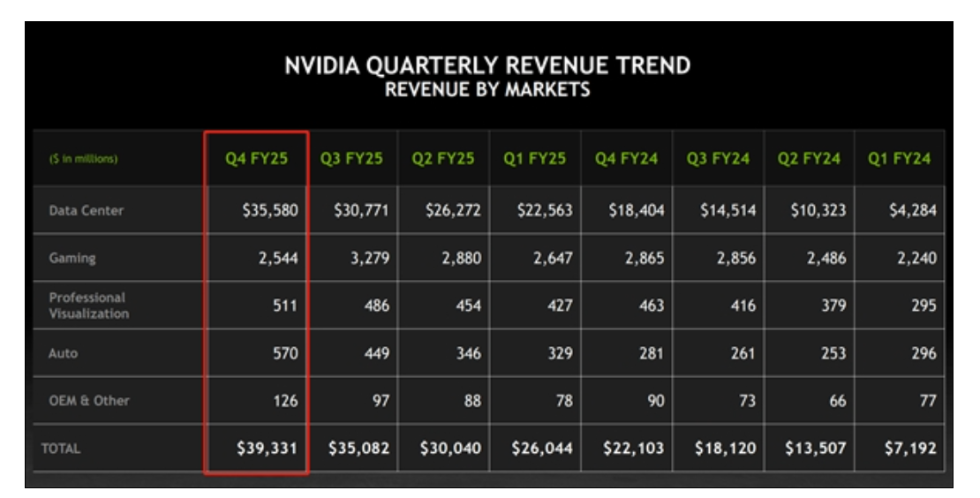This screenshot has width=980, height=498.
Task: Click OEM & Other value 90
Action: 656,401
